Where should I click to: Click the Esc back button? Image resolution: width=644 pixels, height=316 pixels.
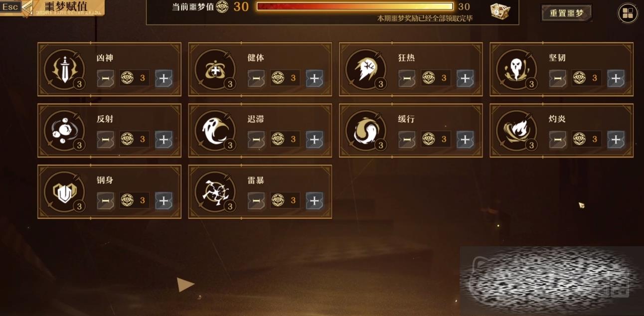(11, 7)
